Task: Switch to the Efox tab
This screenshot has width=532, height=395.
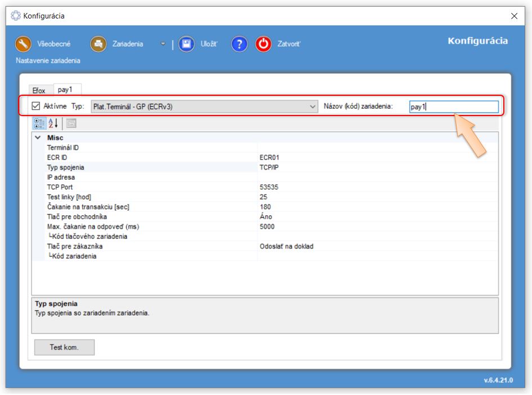Action: click(39, 91)
